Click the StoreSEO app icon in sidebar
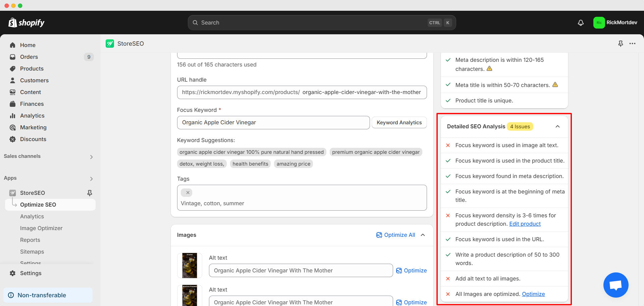644x306 pixels. (x=13, y=193)
